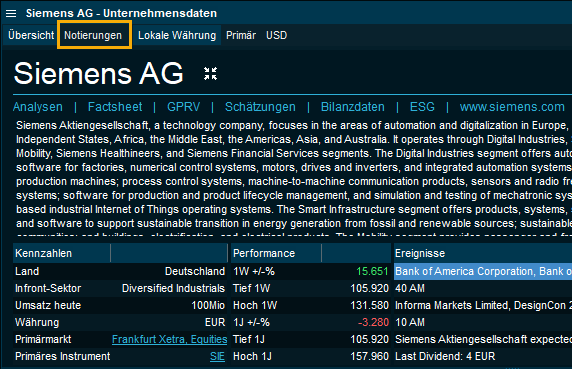Open the Notierungen tab

pyautogui.click(x=93, y=35)
